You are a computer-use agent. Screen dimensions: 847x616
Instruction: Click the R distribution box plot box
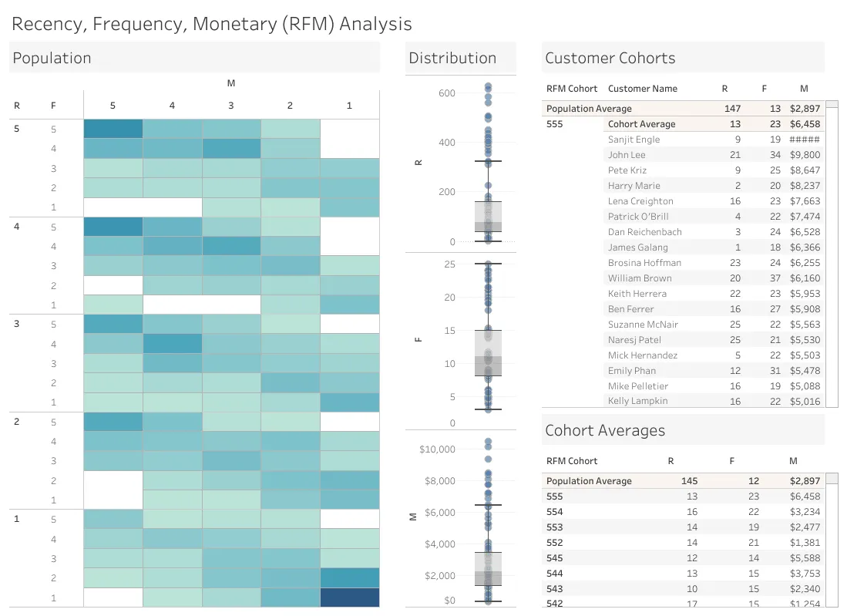(x=489, y=217)
